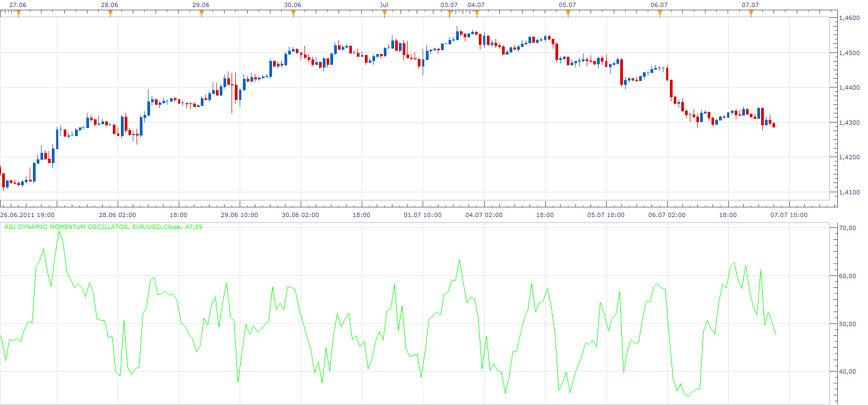Click the 28.06 02:00 time label
Viewport: 868px width, 405px height.
[x=118, y=215]
